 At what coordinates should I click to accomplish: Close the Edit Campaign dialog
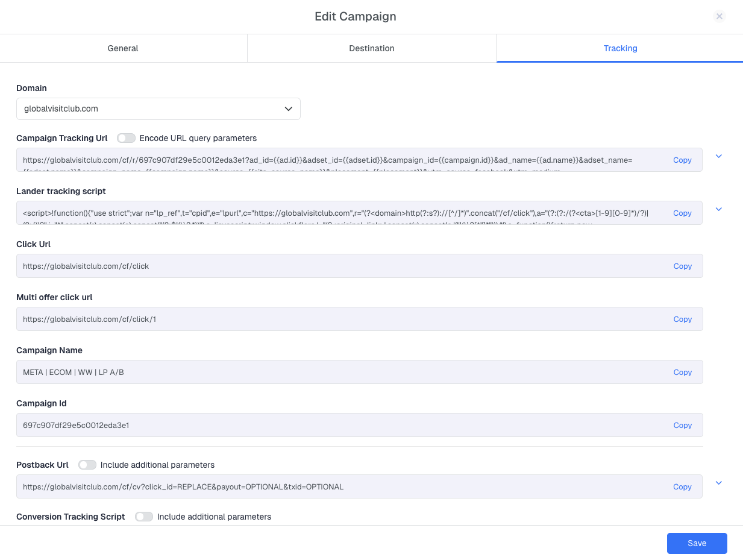pyautogui.click(x=719, y=16)
